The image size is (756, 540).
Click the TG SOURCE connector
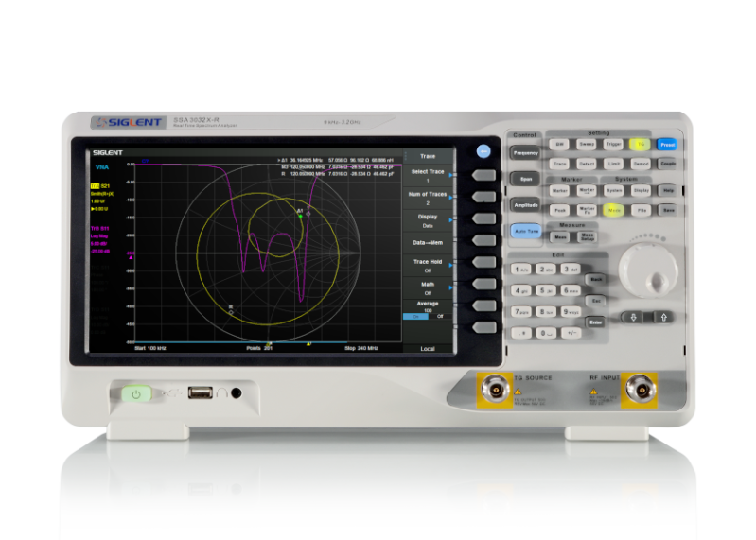click(x=495, y=390)
